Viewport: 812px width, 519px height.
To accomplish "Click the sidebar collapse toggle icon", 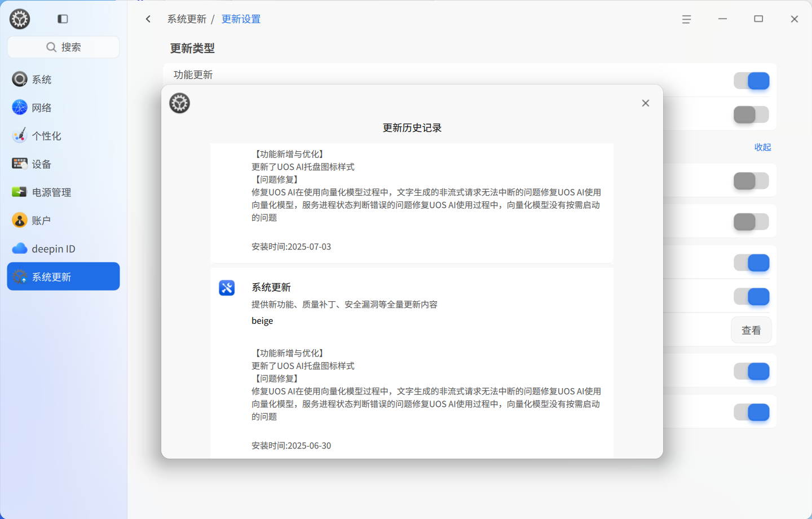I will 63,19.
